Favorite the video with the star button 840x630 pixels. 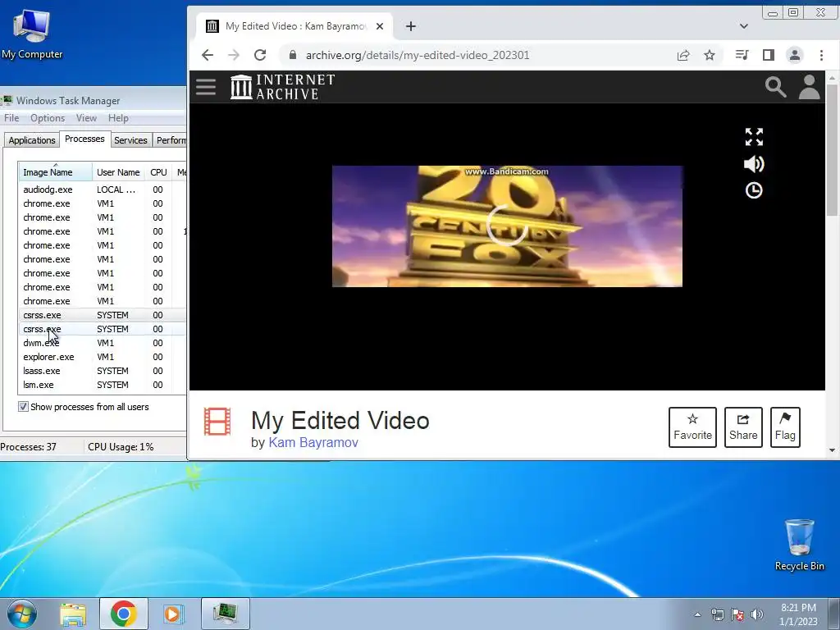click(692, 427)
